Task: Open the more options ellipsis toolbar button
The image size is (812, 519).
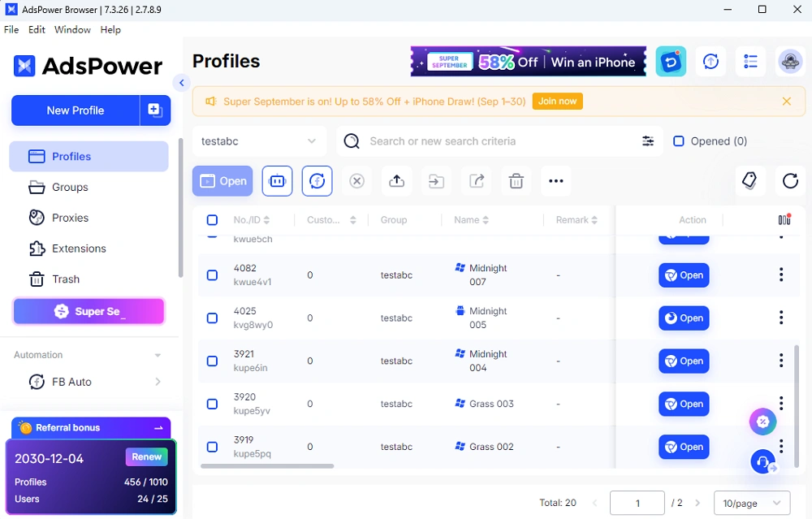Action: [x=556, y=181]
